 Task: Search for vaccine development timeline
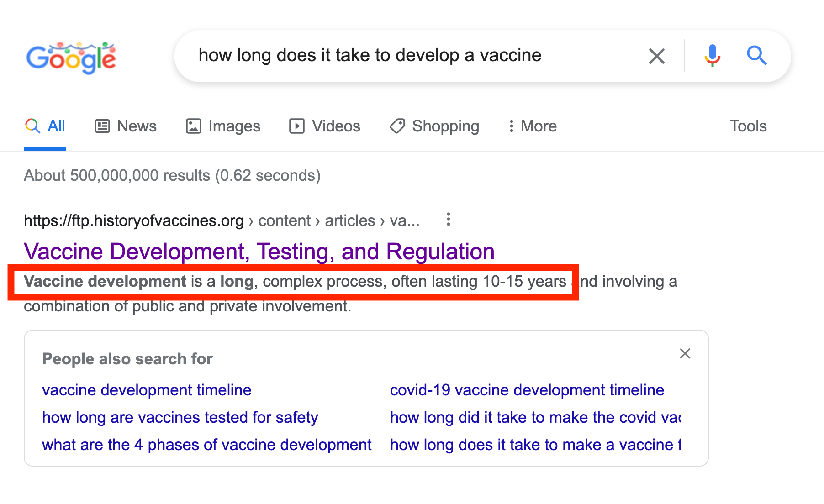(147, 390)
